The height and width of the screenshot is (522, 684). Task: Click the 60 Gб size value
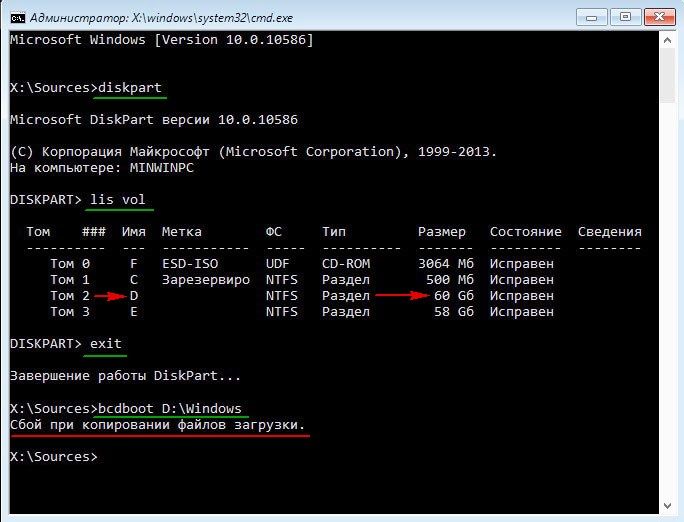448,296
